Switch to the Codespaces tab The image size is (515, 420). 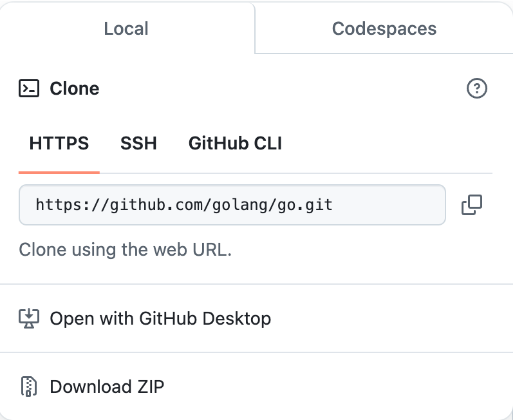coord(384,28)
